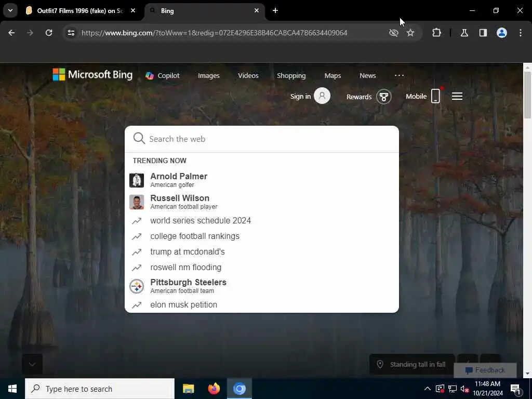Reload the Bing page

(x=49, y=33)
